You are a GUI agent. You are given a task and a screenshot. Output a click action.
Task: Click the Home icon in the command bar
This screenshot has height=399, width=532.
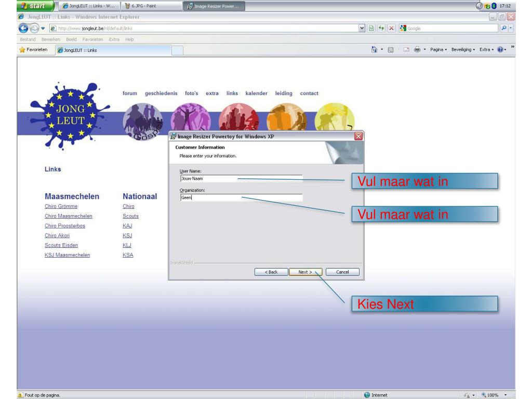tap(374, 49)
